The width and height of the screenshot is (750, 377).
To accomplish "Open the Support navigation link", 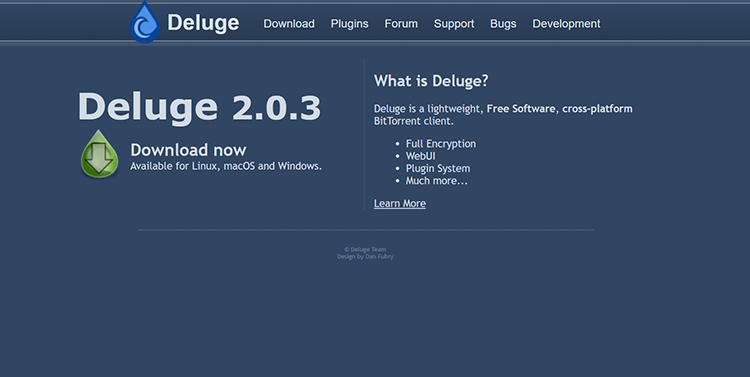I will coord(454,24).
